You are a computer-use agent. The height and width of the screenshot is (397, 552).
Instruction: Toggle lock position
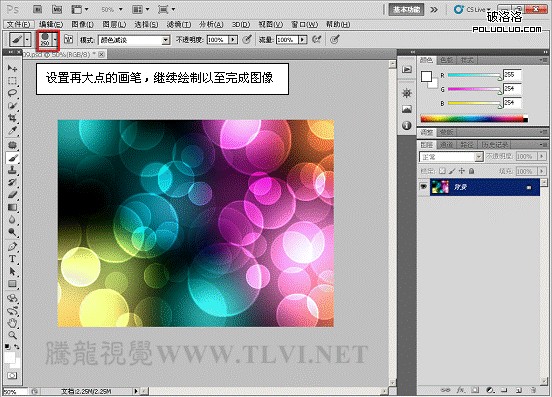[x=462, y=171]
